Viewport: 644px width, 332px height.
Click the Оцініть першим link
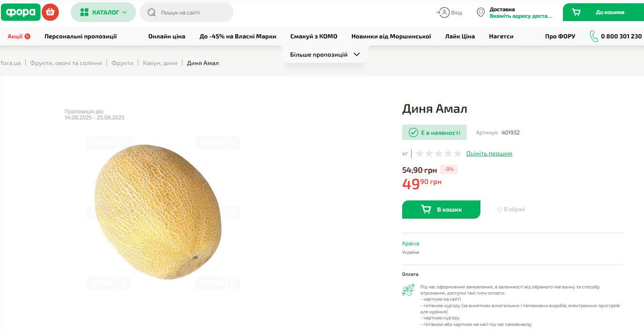click(489, 154)
